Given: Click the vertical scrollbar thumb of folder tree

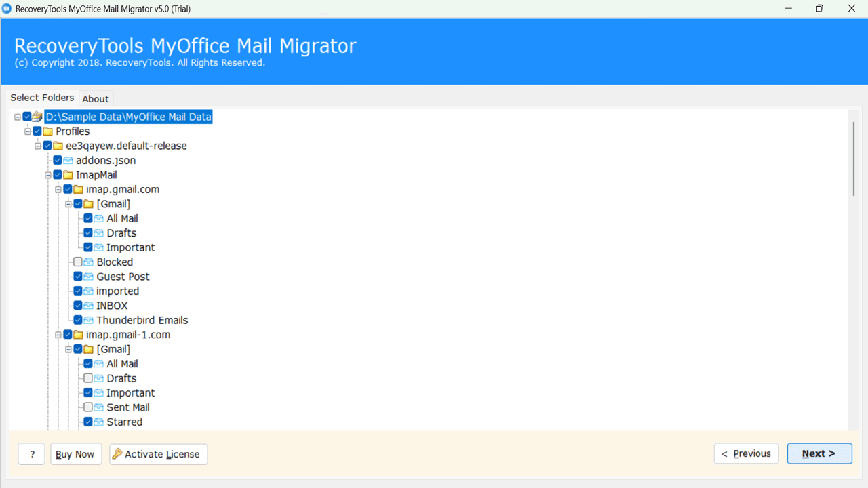Looking at the screenshot, I should pyautogui.click(x=853, y=159).
